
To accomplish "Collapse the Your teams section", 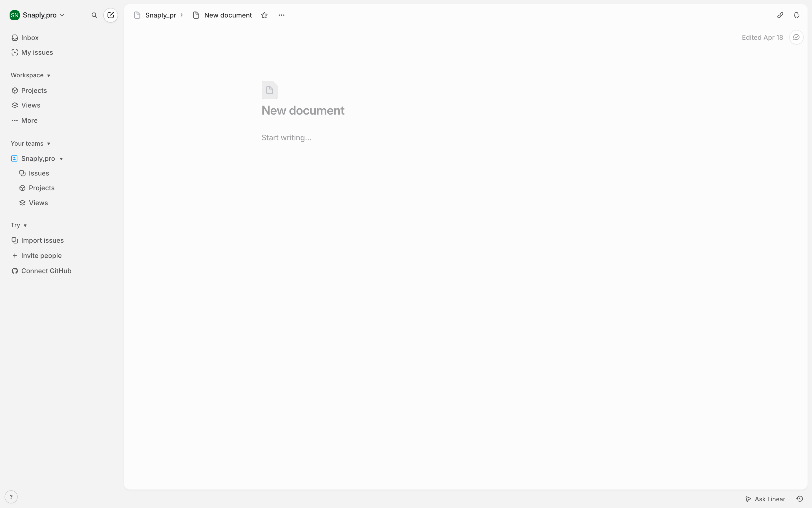I will [x=30, y=143].
